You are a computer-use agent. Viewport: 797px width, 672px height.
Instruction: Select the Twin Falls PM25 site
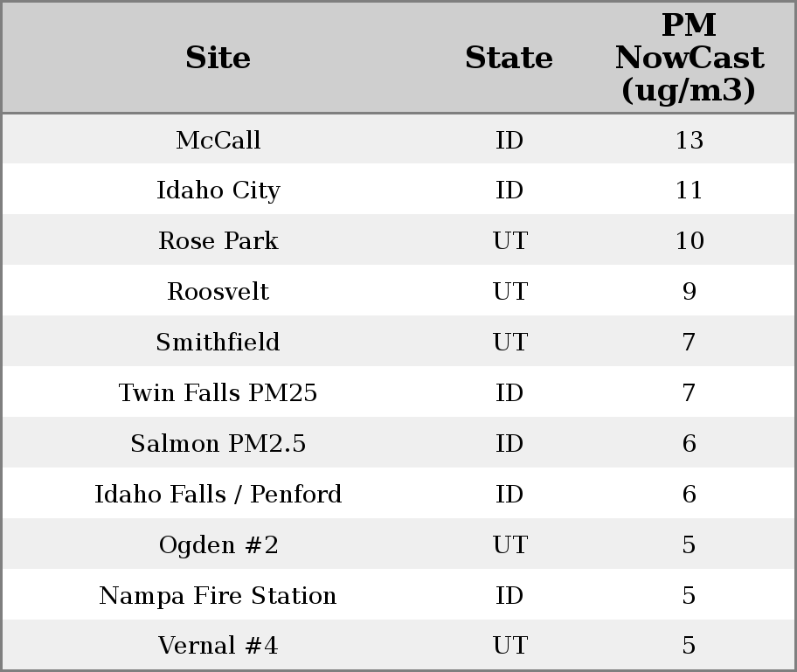click(218, 393)
